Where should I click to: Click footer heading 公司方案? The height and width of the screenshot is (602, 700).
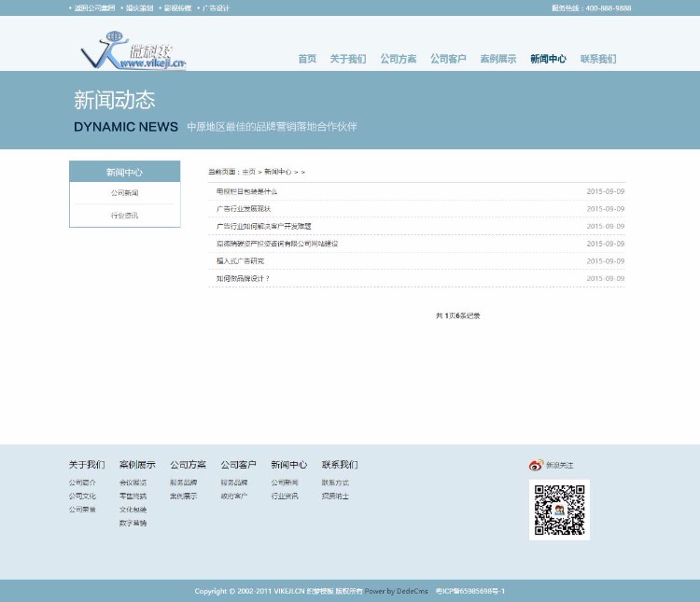(x=188, y=465)
